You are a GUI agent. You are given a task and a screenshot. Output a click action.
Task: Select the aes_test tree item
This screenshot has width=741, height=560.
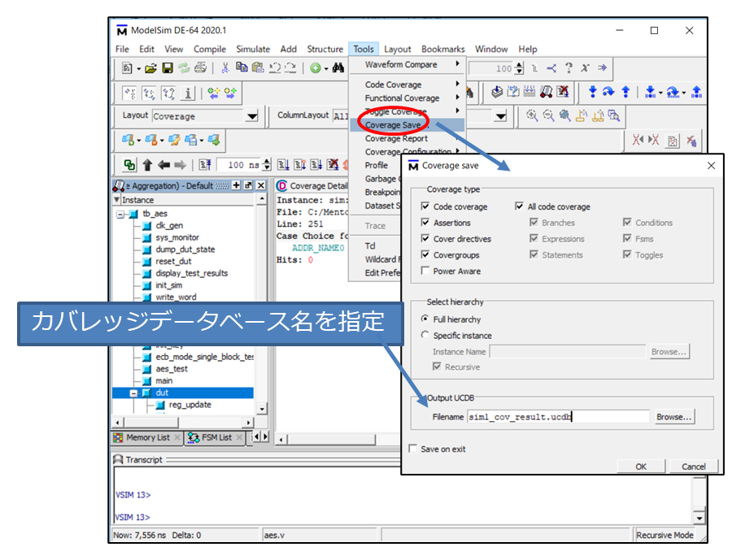click(172, 369)
